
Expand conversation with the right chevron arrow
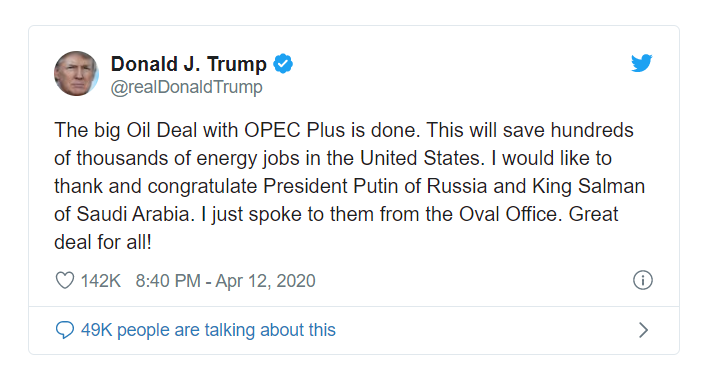643,330
